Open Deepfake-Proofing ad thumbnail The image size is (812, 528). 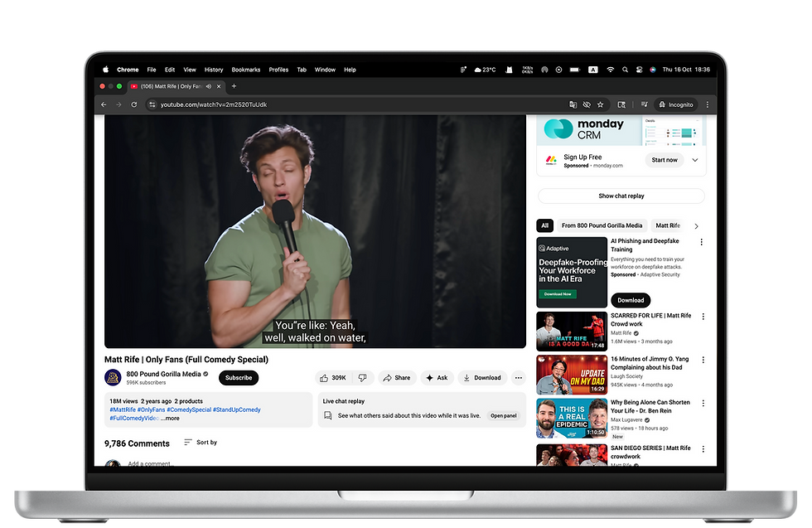pyautogui.click(x=572, y=272)
